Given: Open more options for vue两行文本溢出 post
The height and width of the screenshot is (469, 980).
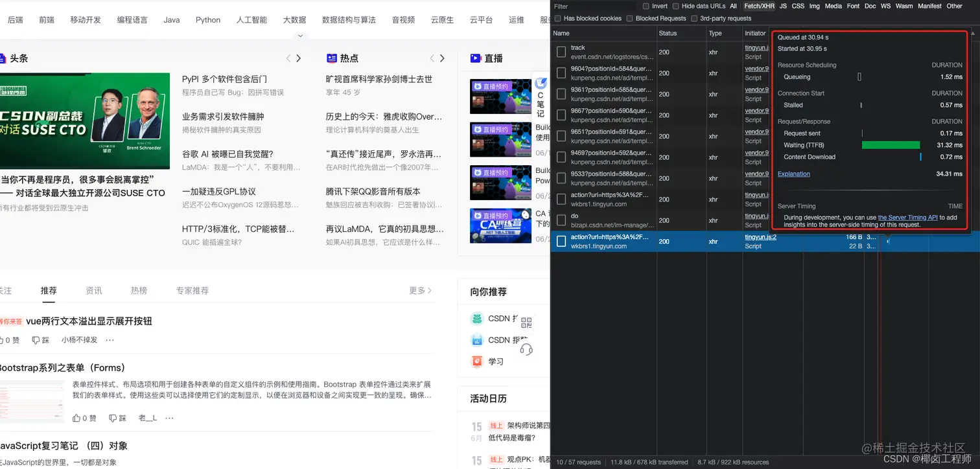Looking at the screenshot, I should pos(110,340).
